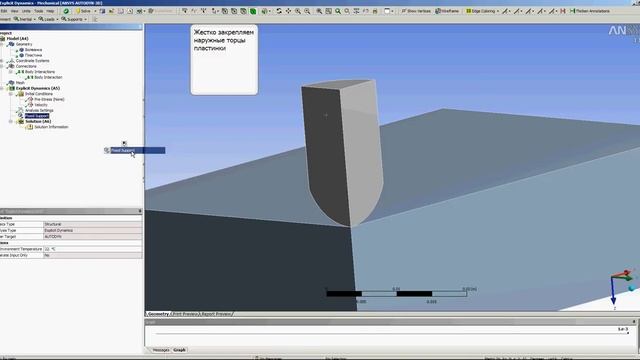
Task: Select the Coordinate Systems tree node
Action: pyautogui.click(x=33, y=60)
